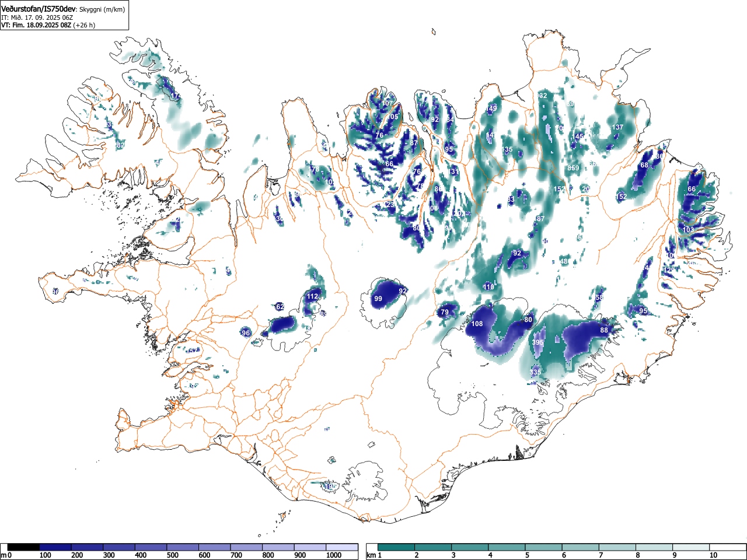Select the 'Skyggni (m/km)' parameter label
The height and width of the screenshot is (560, 747).
102,9
